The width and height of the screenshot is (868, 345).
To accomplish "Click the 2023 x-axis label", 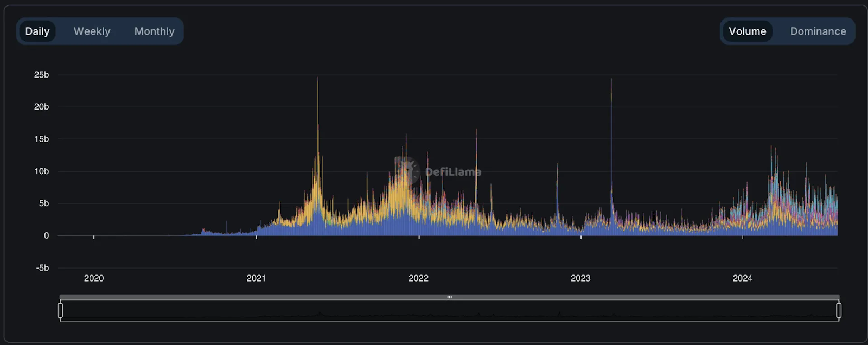I will (x=580, y=278).
